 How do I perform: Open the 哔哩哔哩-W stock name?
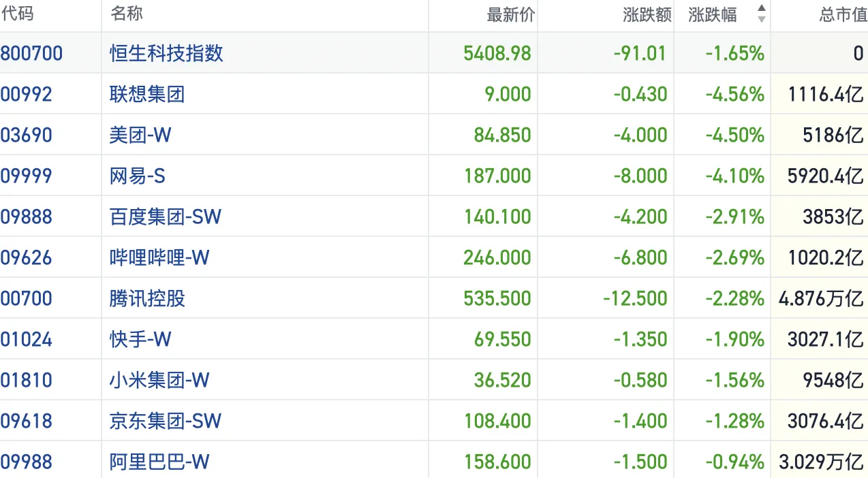(159, 257)
